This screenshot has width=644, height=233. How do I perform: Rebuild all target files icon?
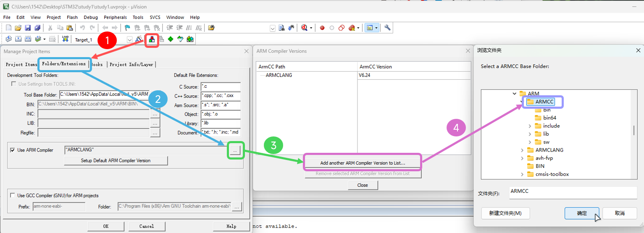[28, 39]
